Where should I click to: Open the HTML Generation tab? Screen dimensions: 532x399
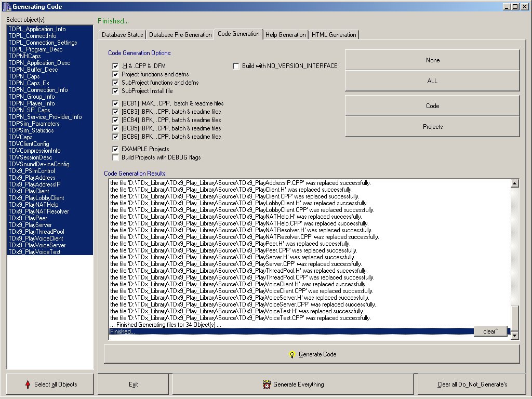coord(334,35)
